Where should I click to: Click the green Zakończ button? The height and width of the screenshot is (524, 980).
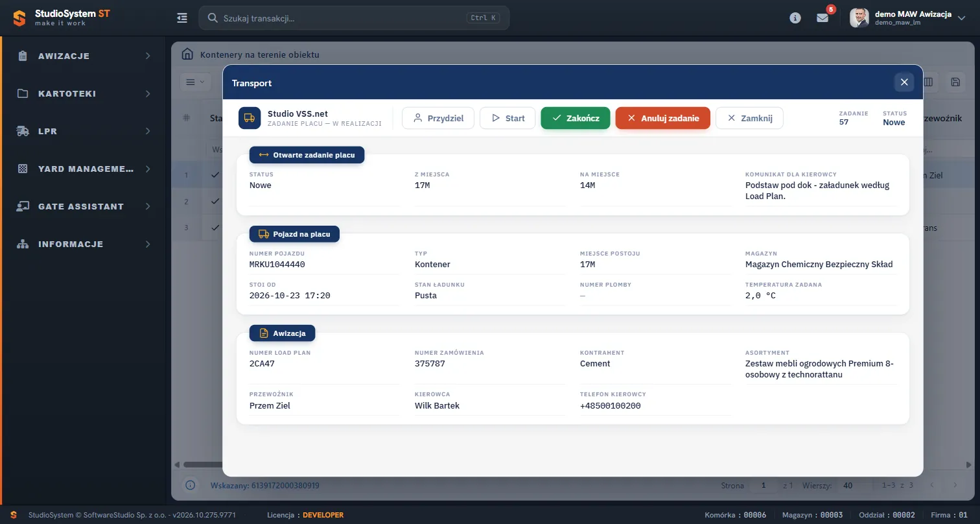coord(576,118)
